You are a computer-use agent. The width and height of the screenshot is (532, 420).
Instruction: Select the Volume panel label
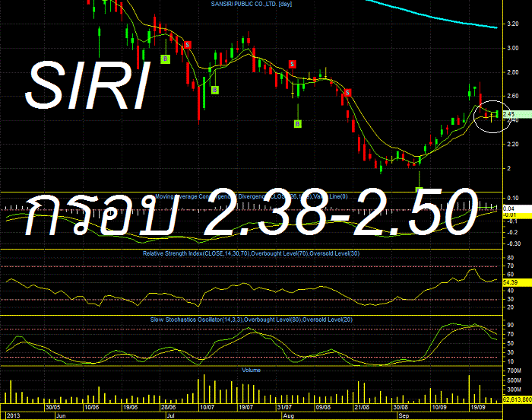(x=251, y=370)
